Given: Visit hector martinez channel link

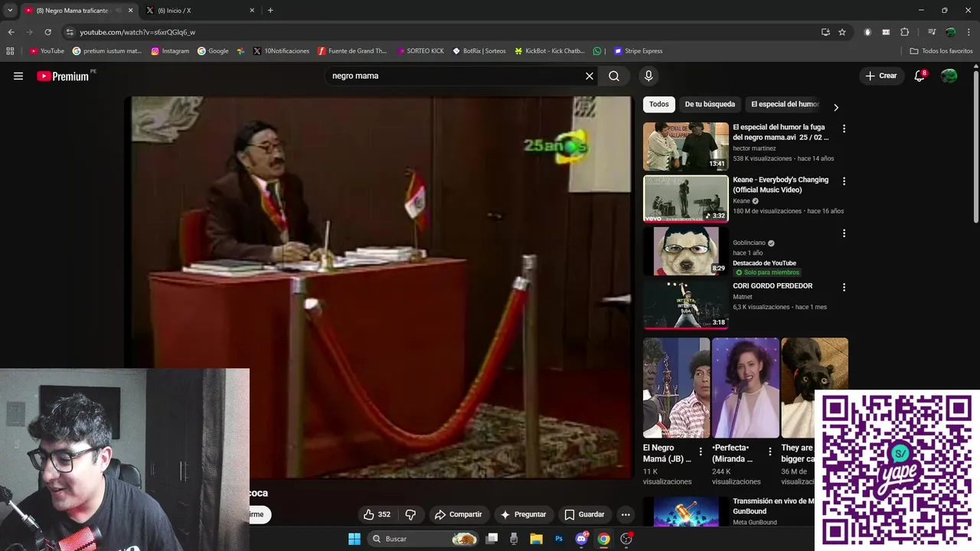Looking at the screenshot, I should [x=754, y=148].
